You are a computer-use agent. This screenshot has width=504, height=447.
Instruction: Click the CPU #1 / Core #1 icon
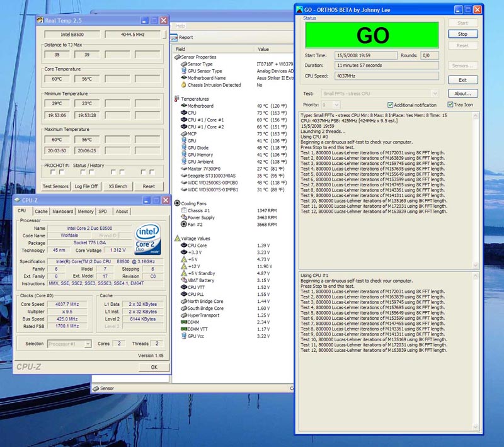coord(184,120)
